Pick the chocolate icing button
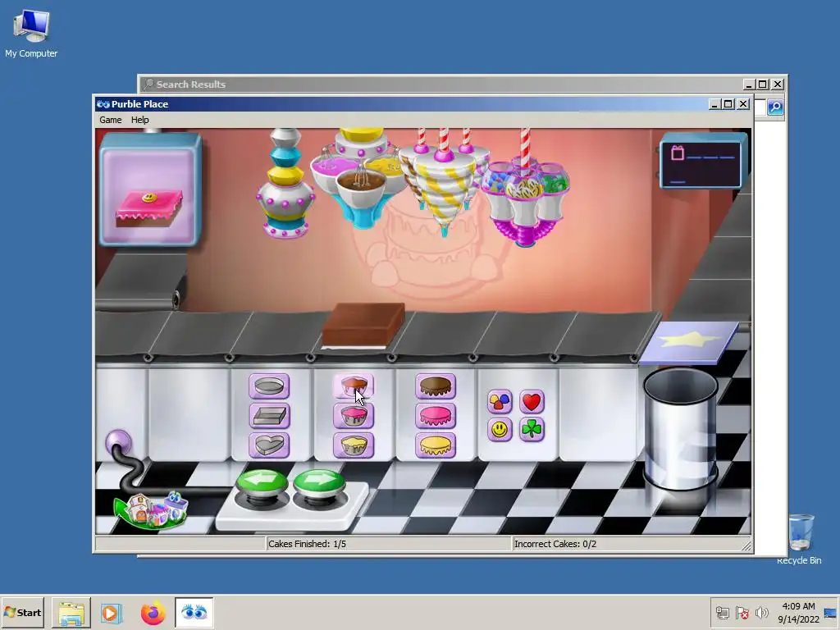This screenshot has width=840, height=630. tap(435, 386)
